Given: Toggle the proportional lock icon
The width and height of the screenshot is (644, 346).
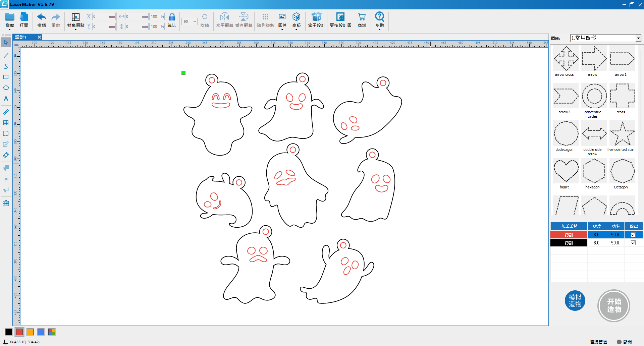Looking at the screenshot, I should coord(172,17).
